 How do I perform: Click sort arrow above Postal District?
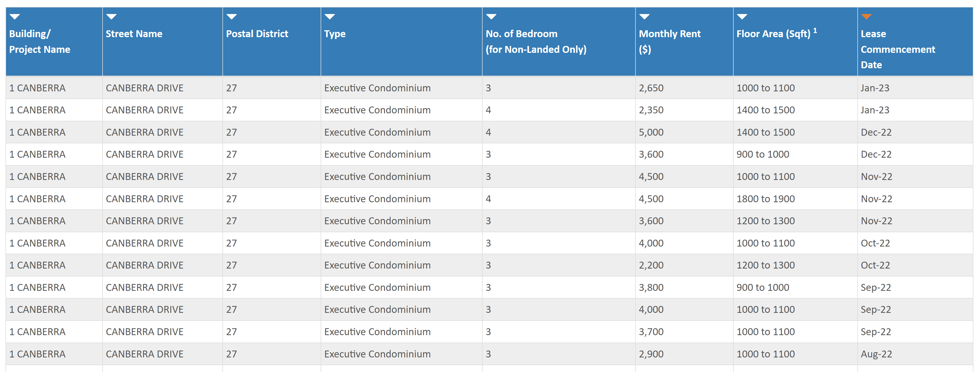(231, 17)
